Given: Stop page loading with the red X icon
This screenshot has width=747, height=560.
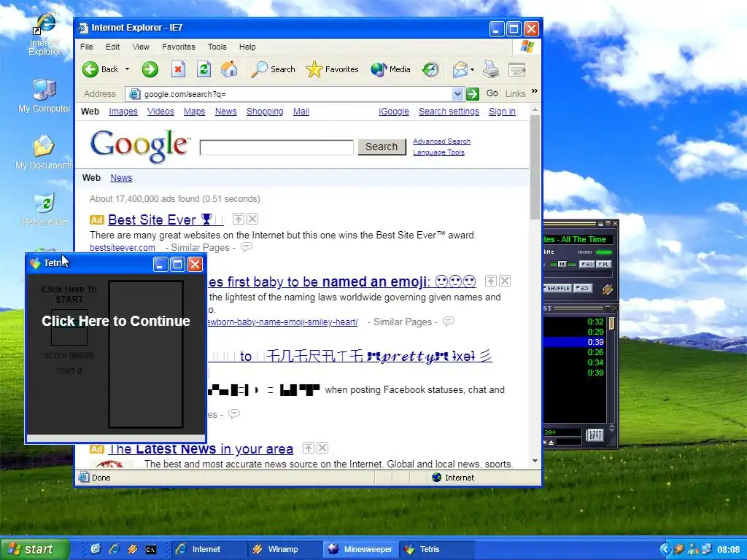Looking at the screenshot, I should pos(178,69).
